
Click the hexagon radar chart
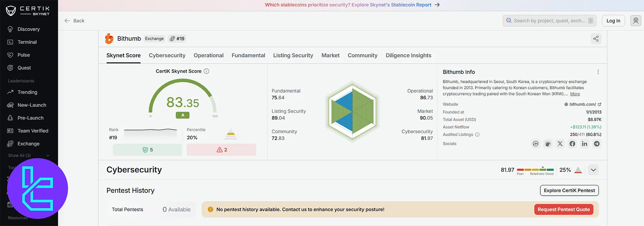[x=352, y=111]
